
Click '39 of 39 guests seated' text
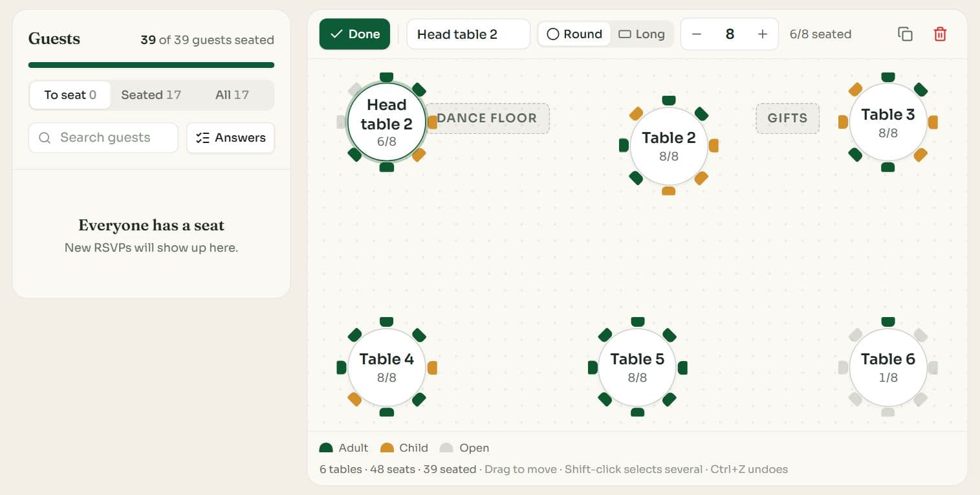pos(207,40)
